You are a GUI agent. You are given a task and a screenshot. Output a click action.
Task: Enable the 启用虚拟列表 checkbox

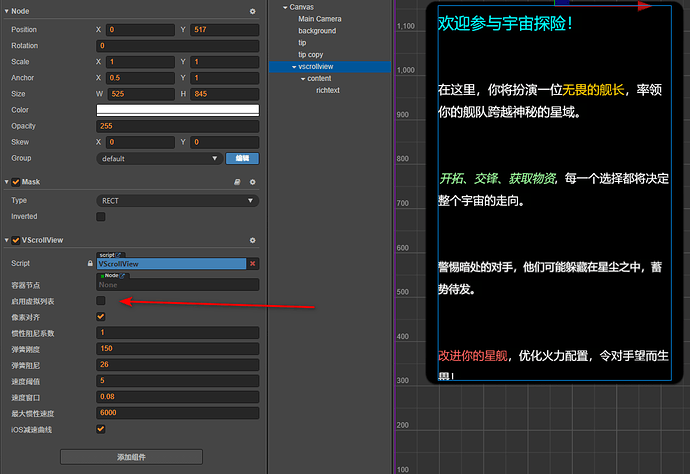101,301
